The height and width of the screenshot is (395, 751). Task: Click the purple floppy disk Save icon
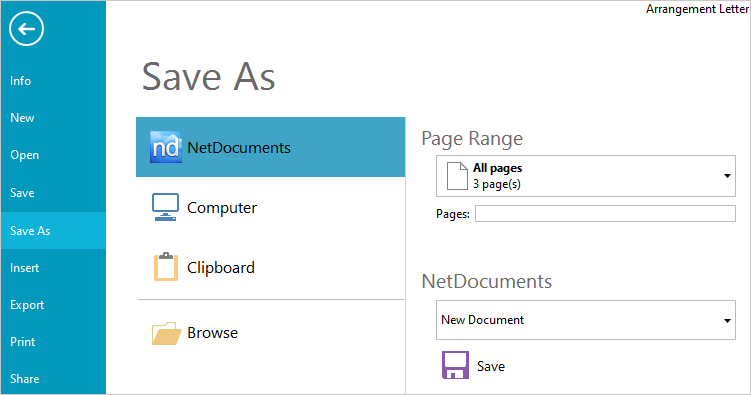tap(455, 365)
